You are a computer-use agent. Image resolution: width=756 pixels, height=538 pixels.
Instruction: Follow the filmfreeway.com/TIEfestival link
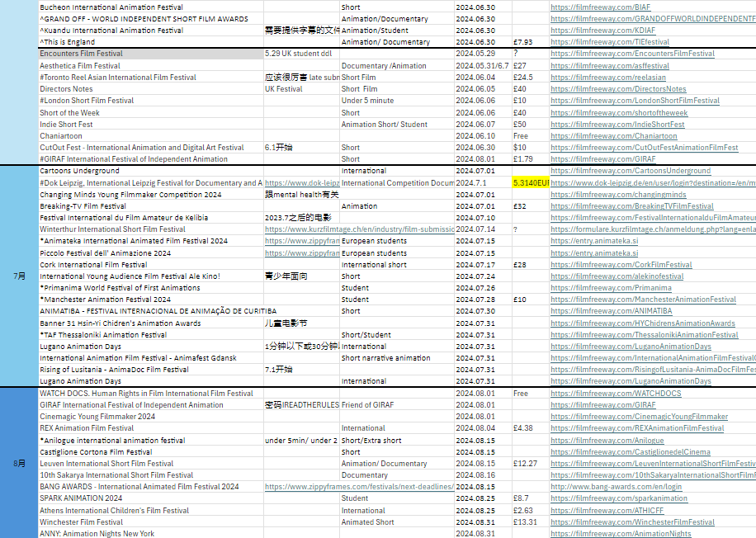coord(610,42)
